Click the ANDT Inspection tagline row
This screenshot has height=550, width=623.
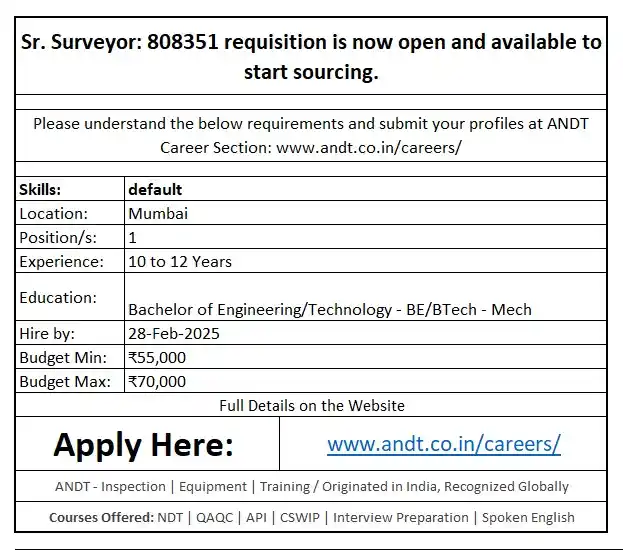point(311,487)
